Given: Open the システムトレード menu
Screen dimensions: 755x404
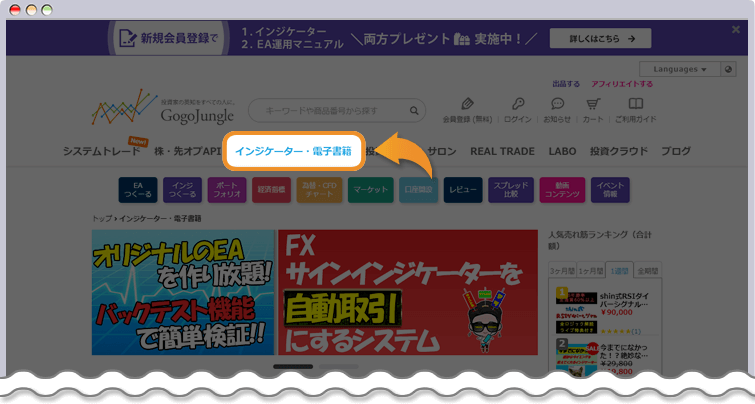Looking at the screenshot, I should 101,151.
